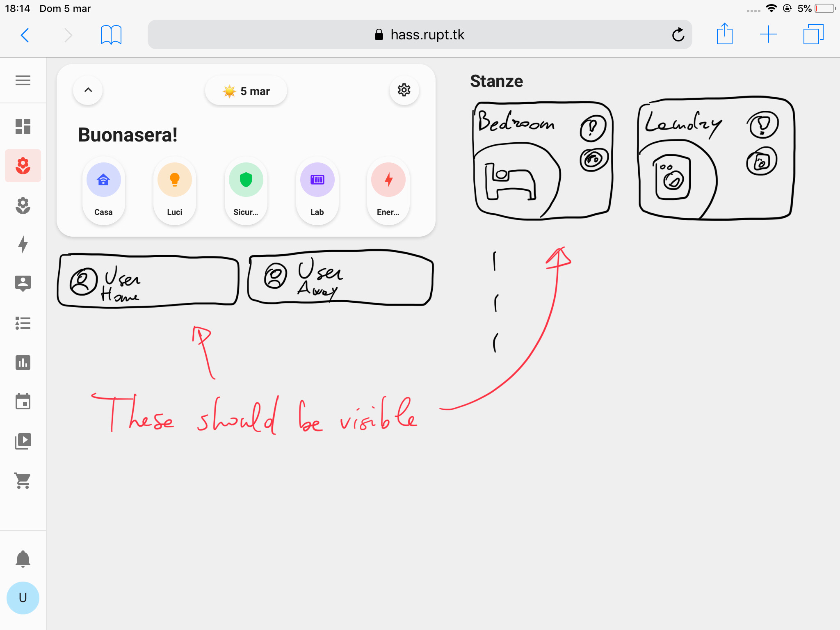
Task: Click the U user avatar in the sidebar
Action: pyautogui.click(x=23, y=598)
